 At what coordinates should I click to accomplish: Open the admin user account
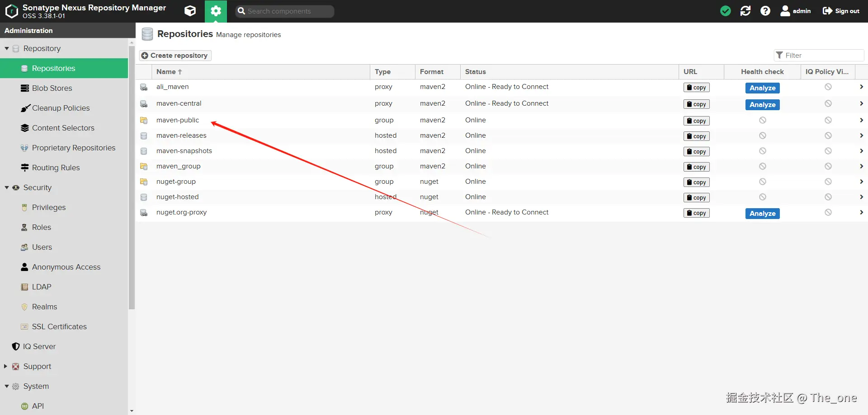(x=796, y=11)
